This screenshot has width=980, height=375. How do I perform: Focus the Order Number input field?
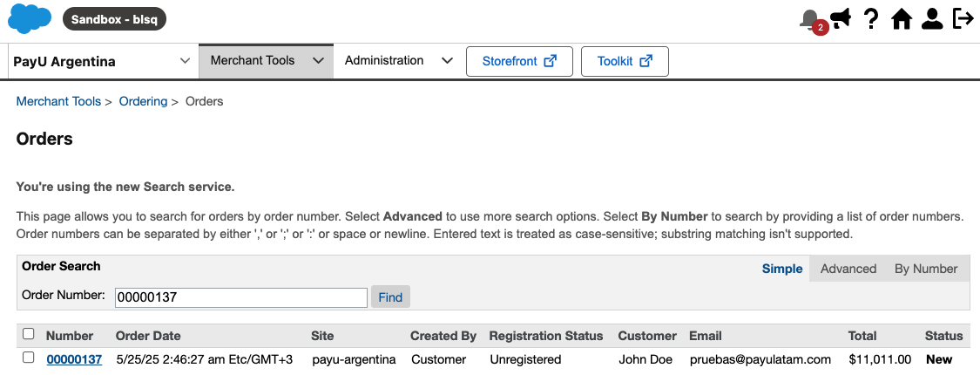241,297
